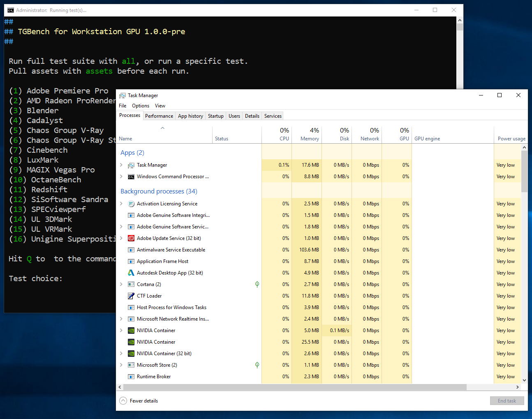The image size is (532, 419).
Task: Expand the first NVIDIA Container row
Action: coord(121,331)
